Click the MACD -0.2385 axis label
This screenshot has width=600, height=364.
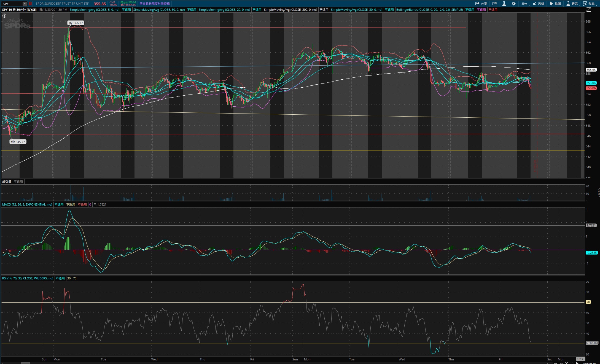(x=591, y=253)
